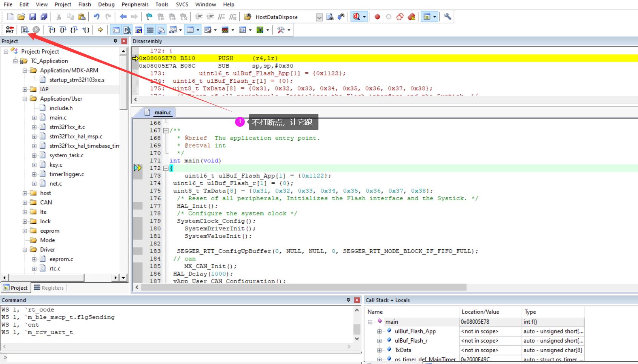Toggle the Call Stack window button
The width and height of the screenshot is (638, 364).
161,30
